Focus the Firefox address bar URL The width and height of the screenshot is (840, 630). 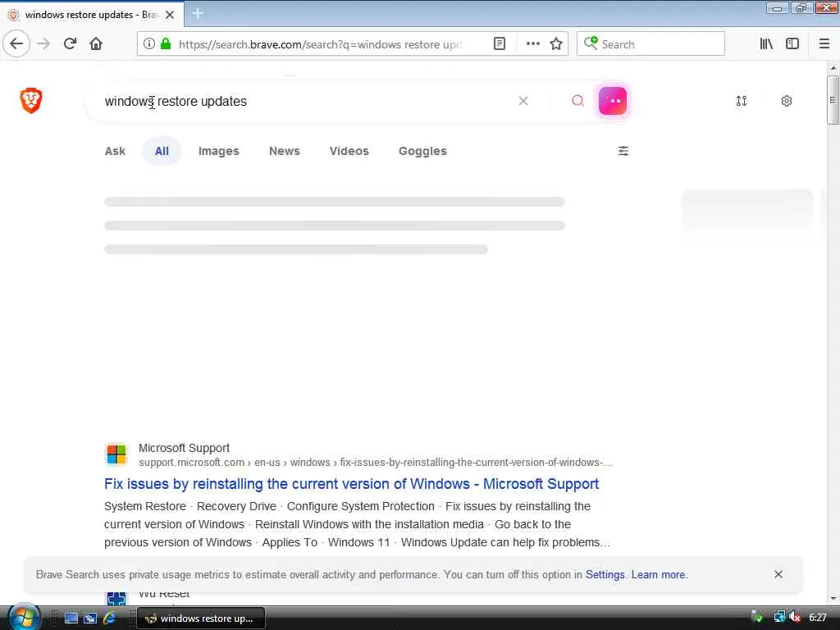pyautogui.click(x=322, y=44)
